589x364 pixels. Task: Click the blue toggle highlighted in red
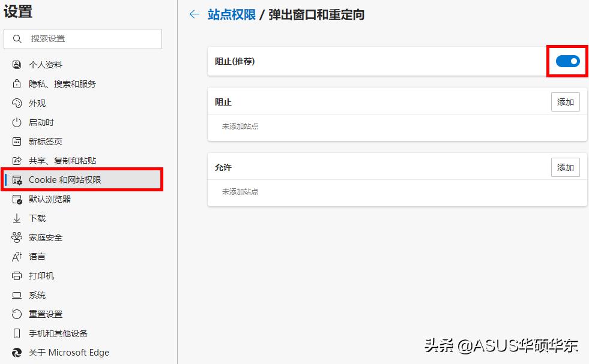click(567, 61)
